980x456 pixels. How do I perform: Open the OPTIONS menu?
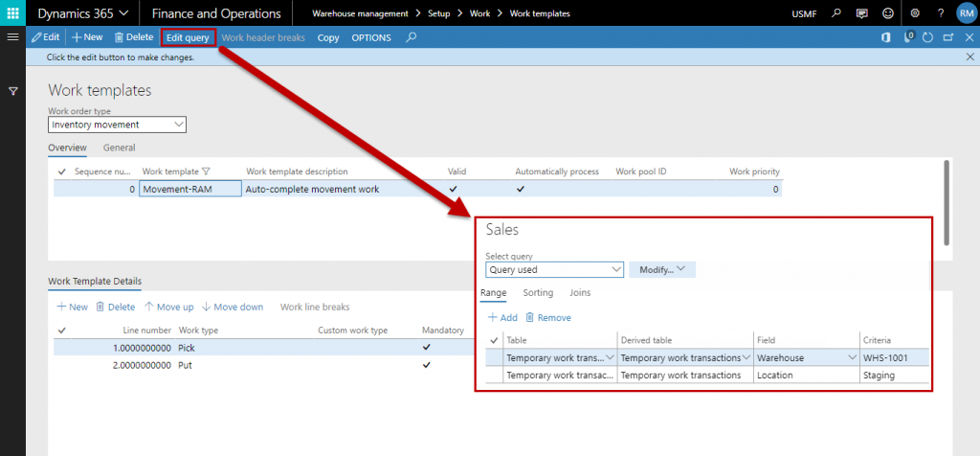tap(371, 37)
